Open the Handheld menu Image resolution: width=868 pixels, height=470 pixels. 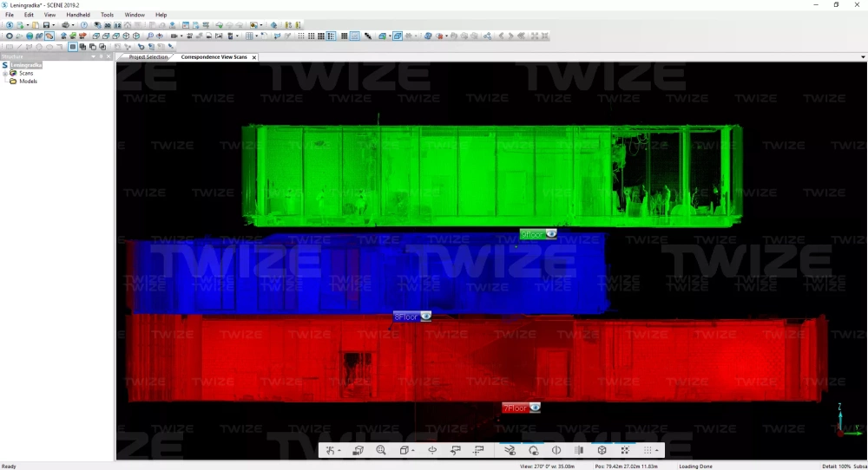78,15
